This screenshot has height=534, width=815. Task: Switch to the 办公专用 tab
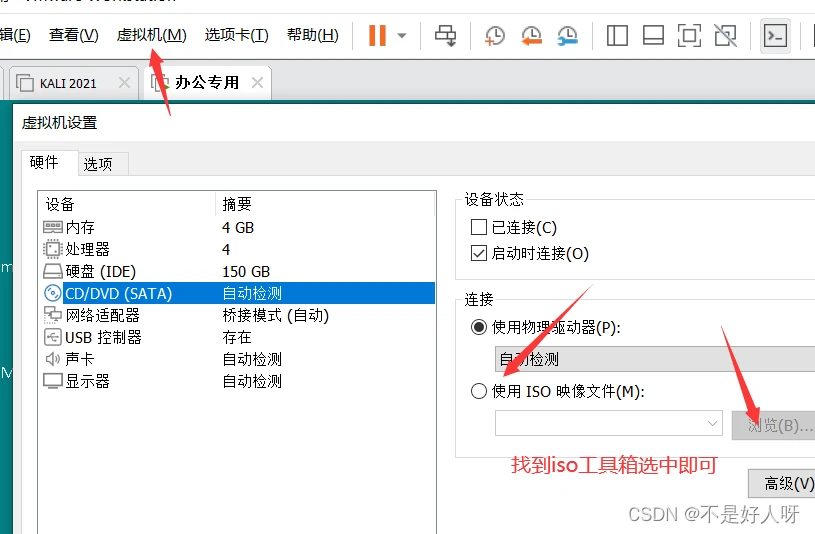tap(207, 83)
